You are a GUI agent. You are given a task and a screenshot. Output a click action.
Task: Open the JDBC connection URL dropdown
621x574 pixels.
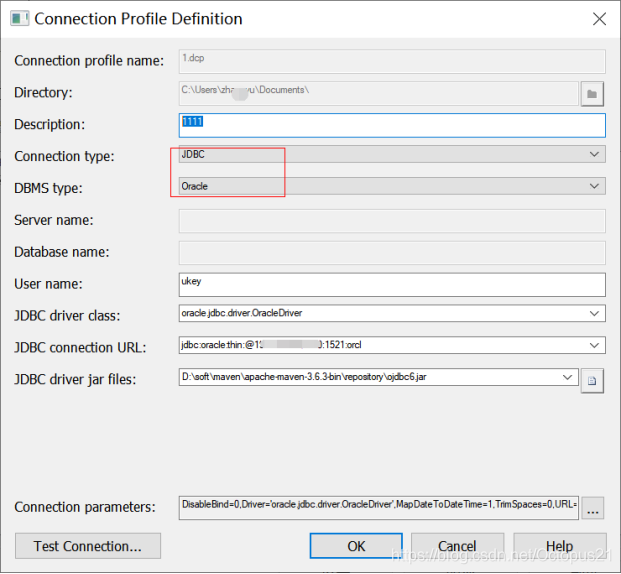click(594, 345)
